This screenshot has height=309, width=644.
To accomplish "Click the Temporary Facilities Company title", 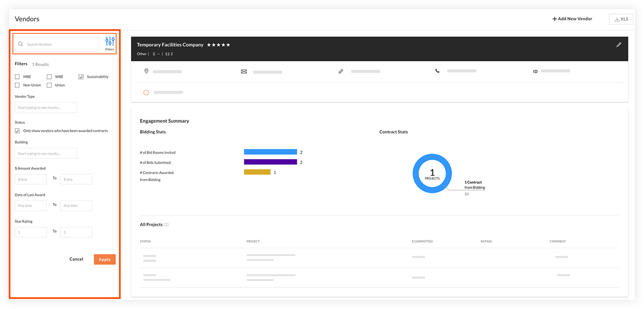I will click(x=170, y=45).
